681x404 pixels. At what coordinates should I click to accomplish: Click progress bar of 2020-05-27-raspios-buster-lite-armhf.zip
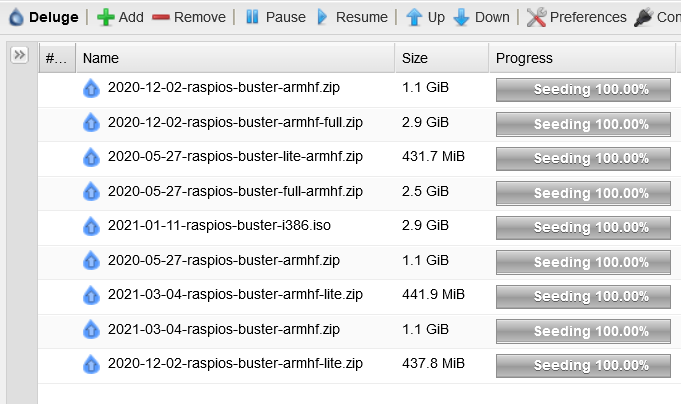[x=583, y=159]
